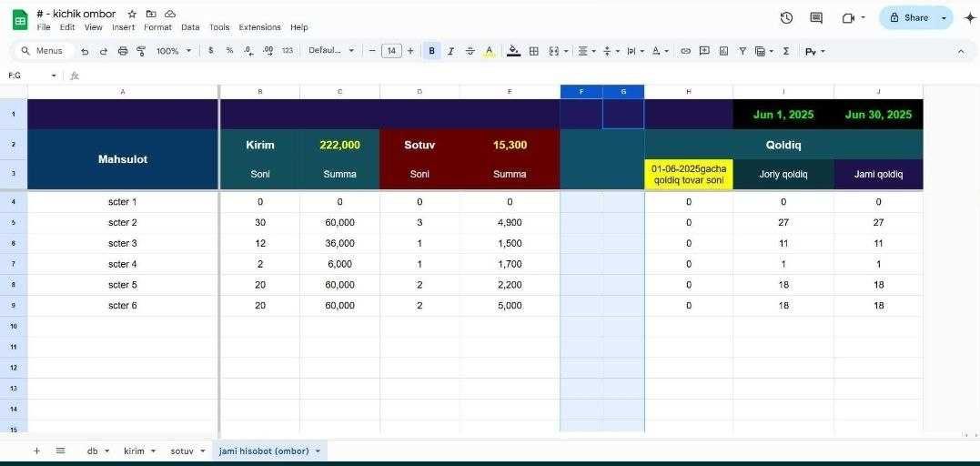Open the name box dropdown arrow
980x466 pixels.
click(54, 76)
